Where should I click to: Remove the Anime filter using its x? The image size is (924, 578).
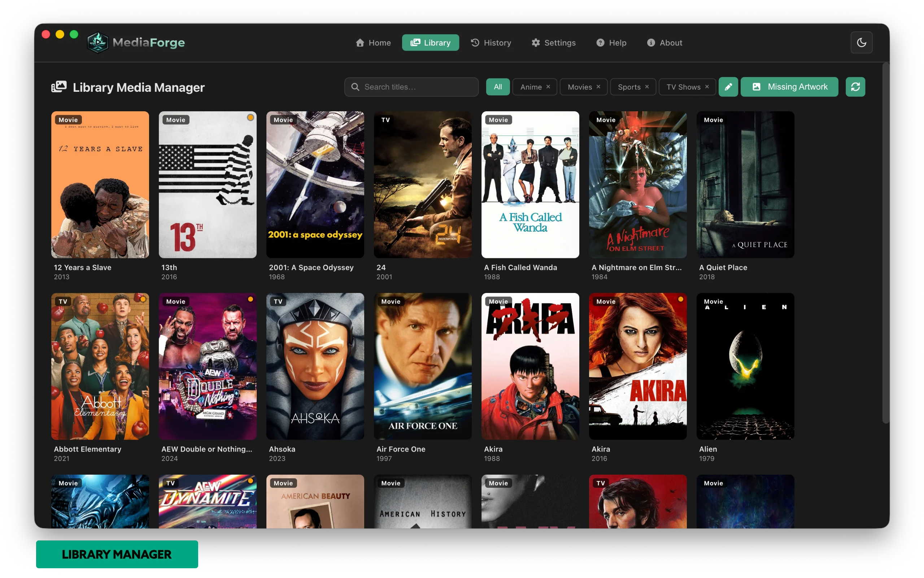tap(548, 87)
